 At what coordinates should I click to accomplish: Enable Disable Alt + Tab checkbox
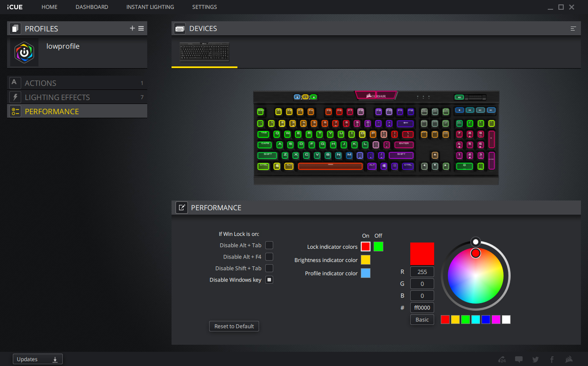[x=269, y=245]
